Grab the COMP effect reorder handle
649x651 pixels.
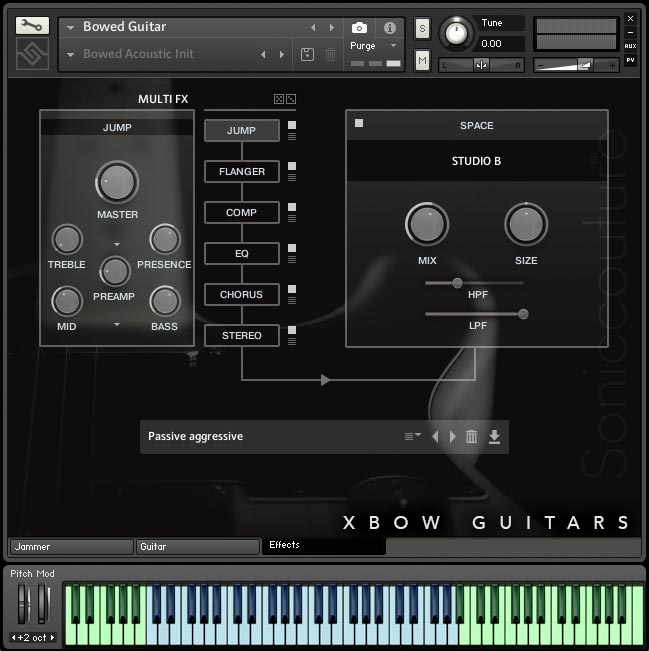(292, 218)
